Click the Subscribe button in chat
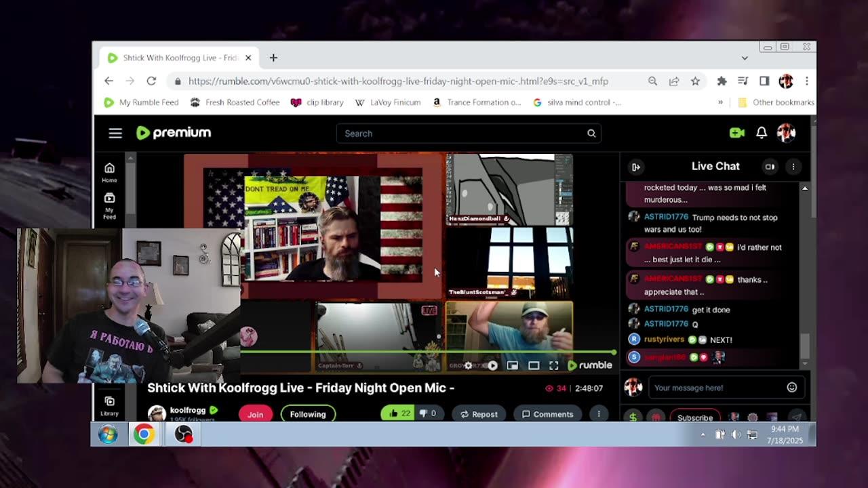The height and width of the screenshot is (488, 868). pyautogui.click(x=695, y=418)
